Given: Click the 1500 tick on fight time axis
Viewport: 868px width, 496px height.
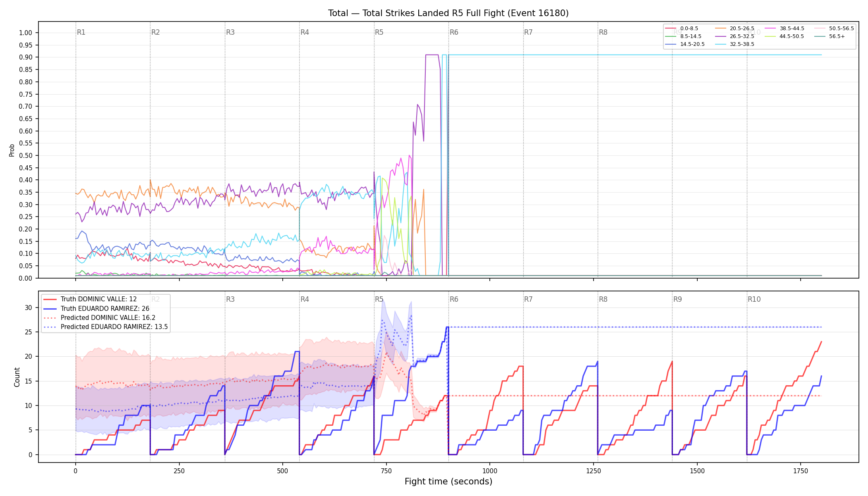Looking at the screenshot, I should pos(697,471).
